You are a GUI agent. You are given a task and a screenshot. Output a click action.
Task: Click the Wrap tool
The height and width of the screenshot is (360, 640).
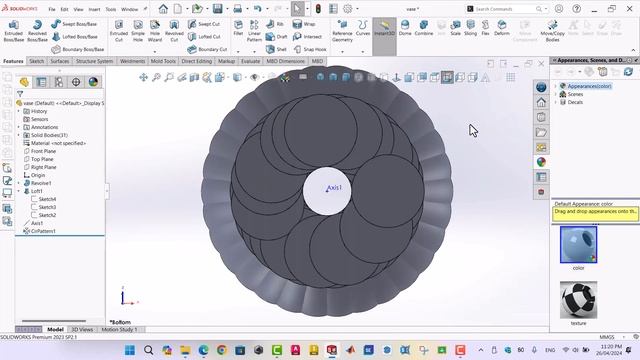point(304,24)
